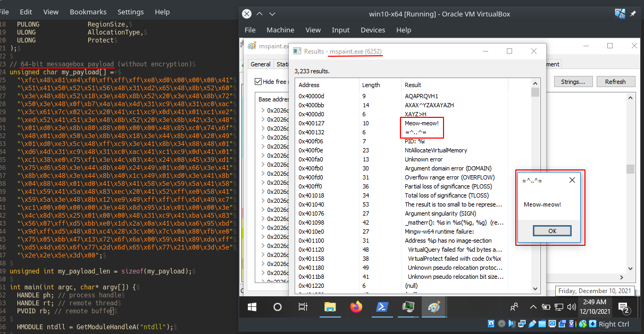Click VirtualBox virtualization features V indicator
This screenshot has width=644, height=334.
572,324
